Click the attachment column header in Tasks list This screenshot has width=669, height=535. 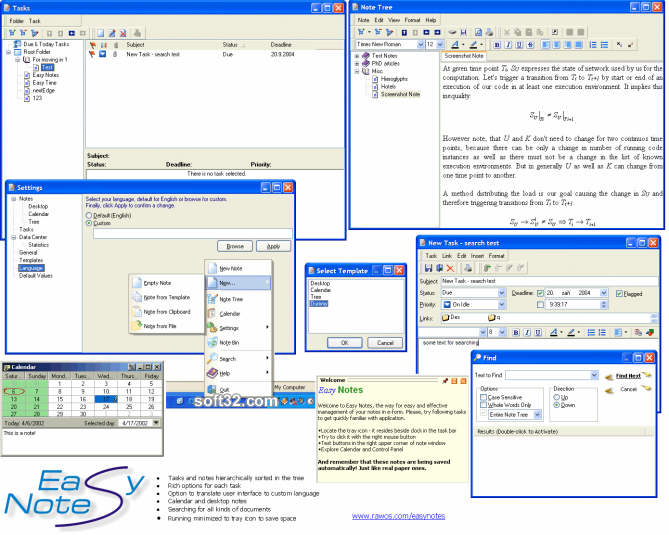click(x=115, y=45)
